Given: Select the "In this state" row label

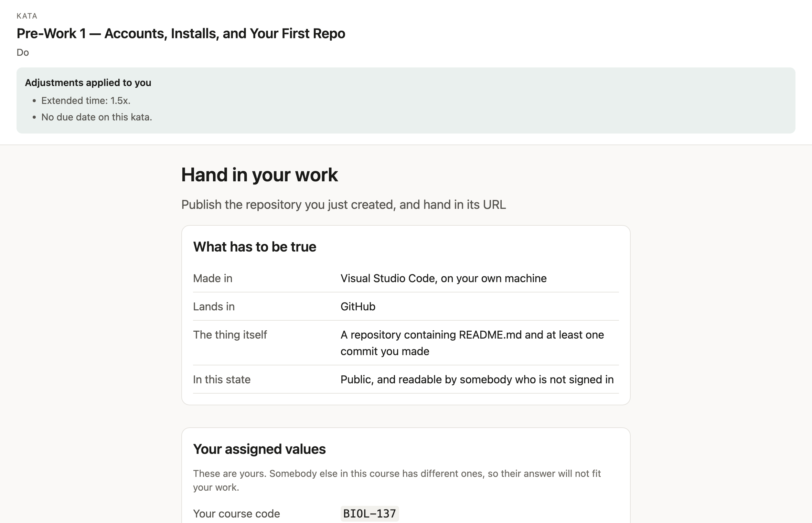Looking at the screenshot, I should tap(222, 379).
